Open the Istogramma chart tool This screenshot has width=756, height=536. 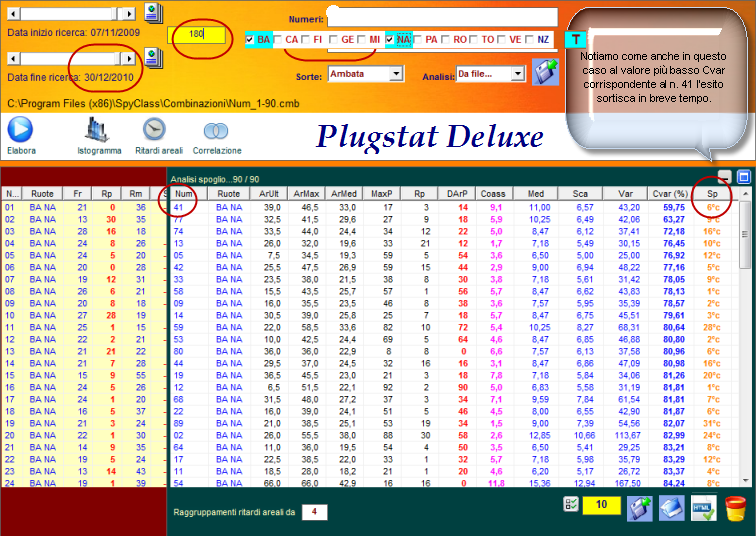[97, 130]
